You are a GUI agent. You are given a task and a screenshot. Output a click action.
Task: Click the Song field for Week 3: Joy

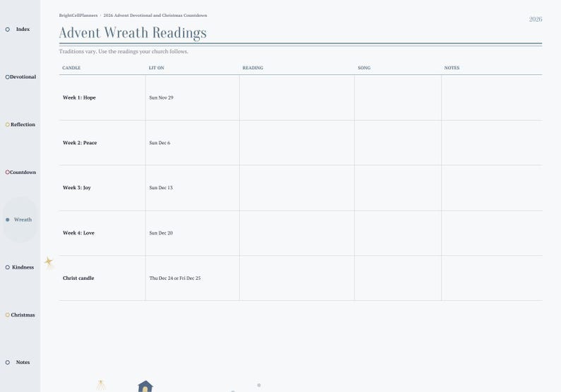coord(398,188)
